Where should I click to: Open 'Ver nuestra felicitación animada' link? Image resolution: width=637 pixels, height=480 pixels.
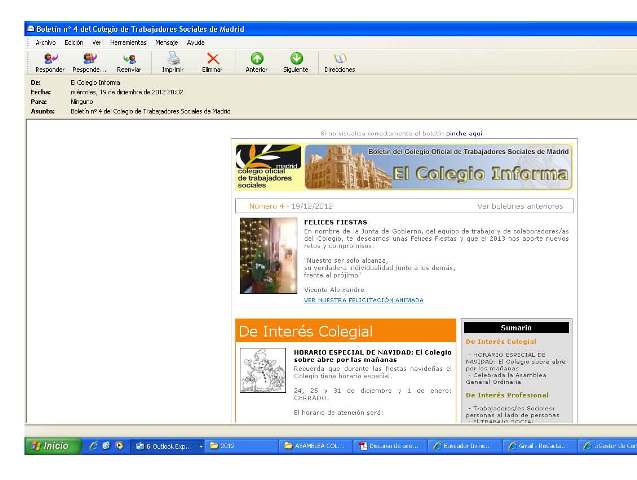click(x=364, y=300)
